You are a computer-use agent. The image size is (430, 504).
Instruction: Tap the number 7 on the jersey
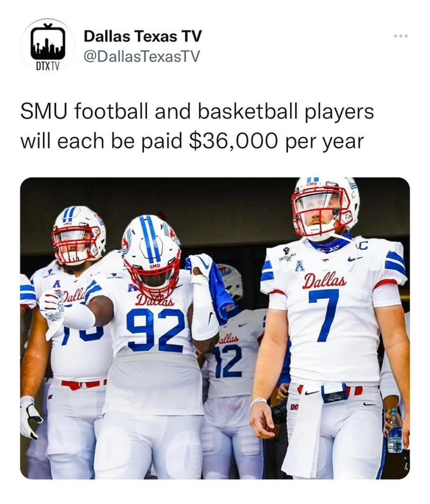(324, 315)
